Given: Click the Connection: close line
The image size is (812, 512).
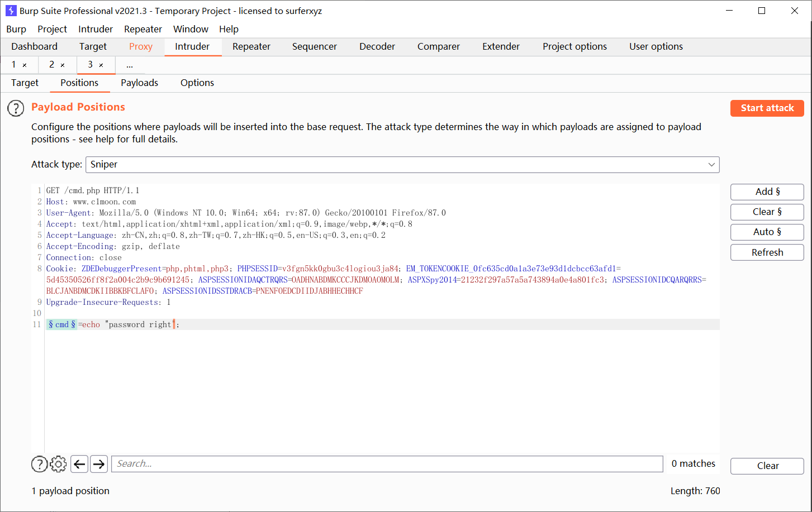Looking at the screenshot, I should coord(84,257).
